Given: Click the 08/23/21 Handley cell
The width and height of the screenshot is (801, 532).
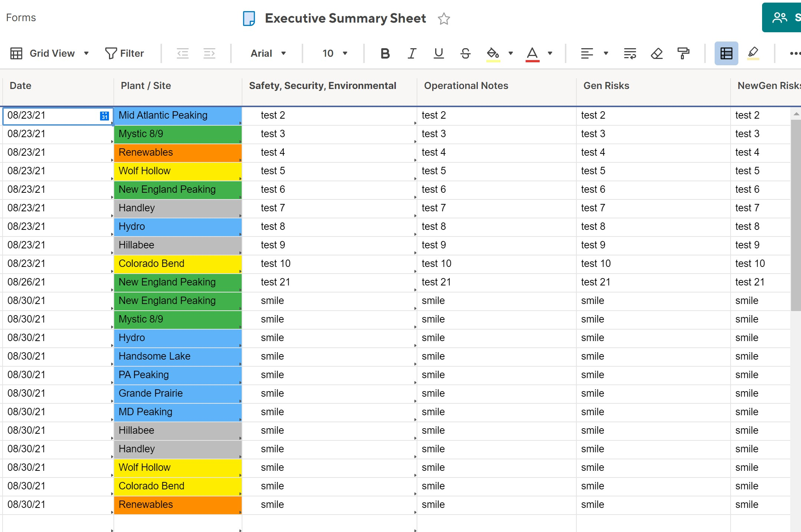Looking at the screenshot, I should 178,208.
